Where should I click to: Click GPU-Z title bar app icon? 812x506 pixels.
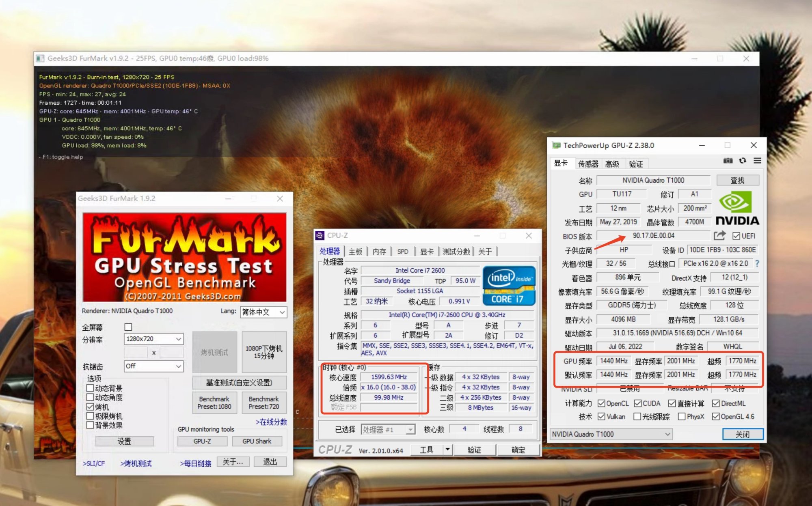point(556,145)
